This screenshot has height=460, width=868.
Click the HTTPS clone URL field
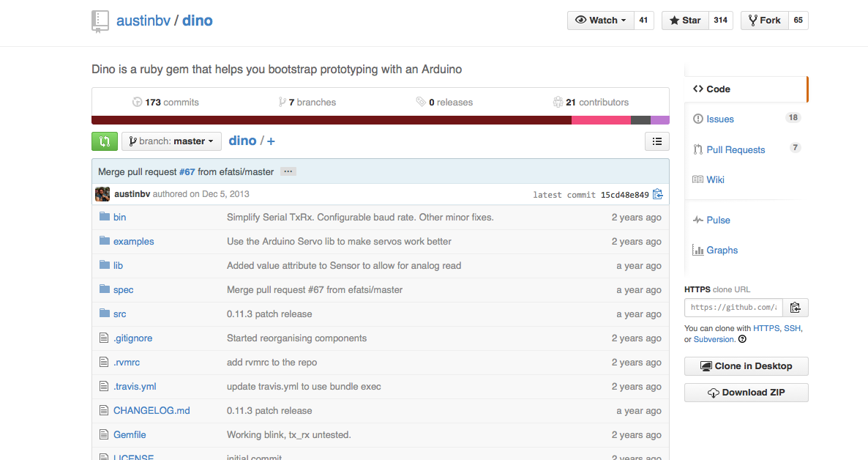click(x=733, y=308)
